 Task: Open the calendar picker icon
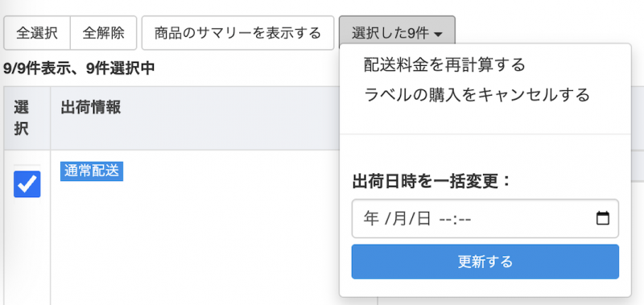click(x=602, y=218)
